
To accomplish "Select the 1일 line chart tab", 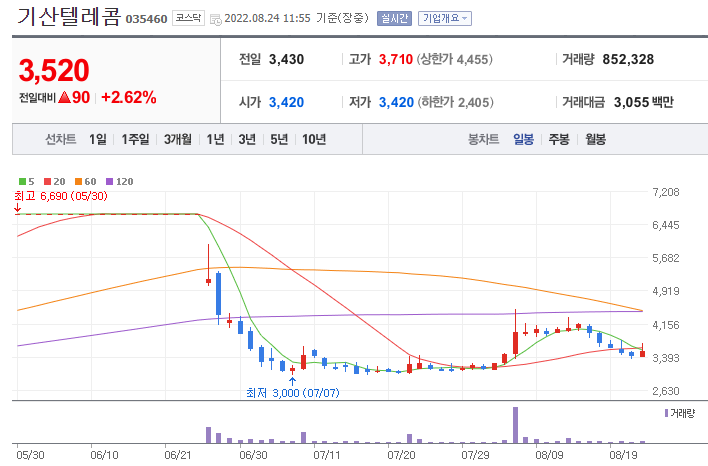I will click(98, 139).
